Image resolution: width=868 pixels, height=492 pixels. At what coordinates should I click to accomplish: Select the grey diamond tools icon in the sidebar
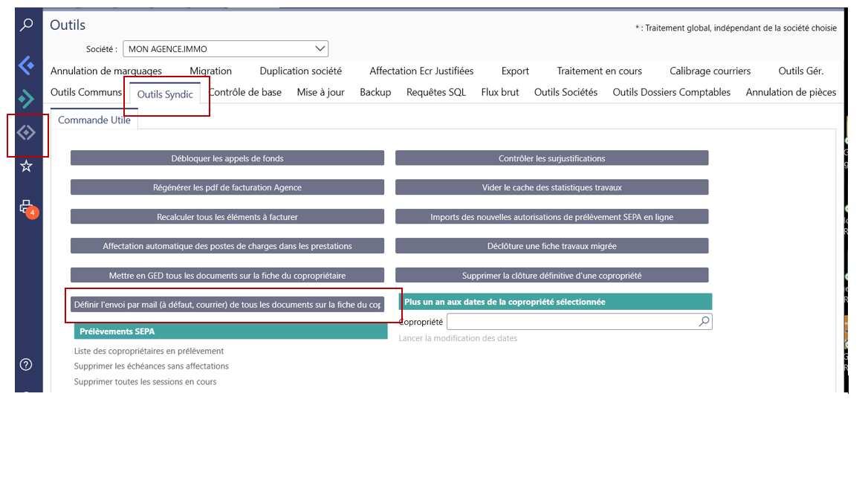(26, 133)
